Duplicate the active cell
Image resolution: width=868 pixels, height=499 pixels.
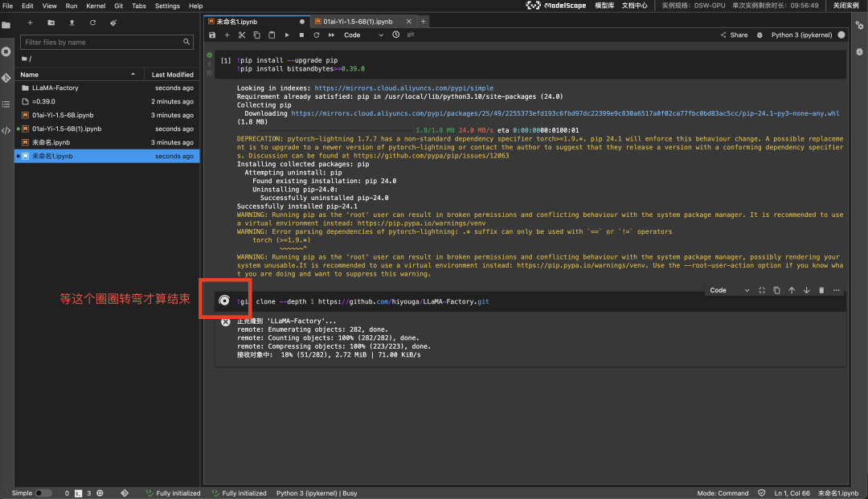[776, 290]
